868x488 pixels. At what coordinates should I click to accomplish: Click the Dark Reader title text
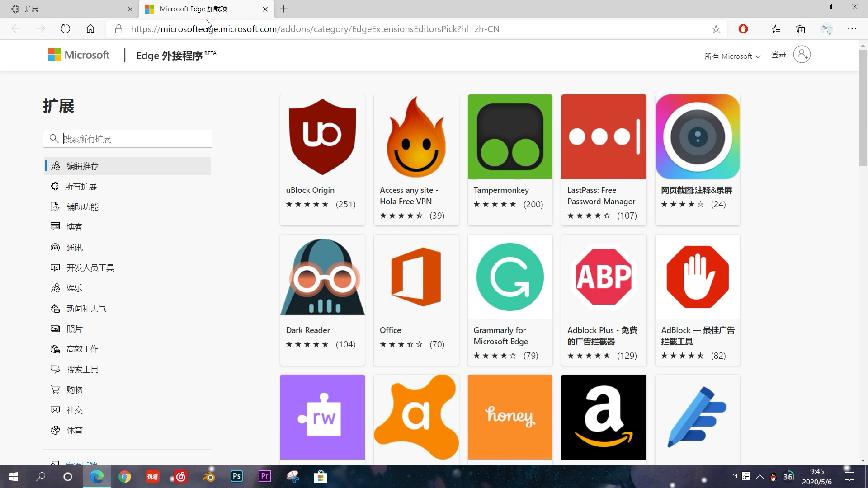coord(308,330)
